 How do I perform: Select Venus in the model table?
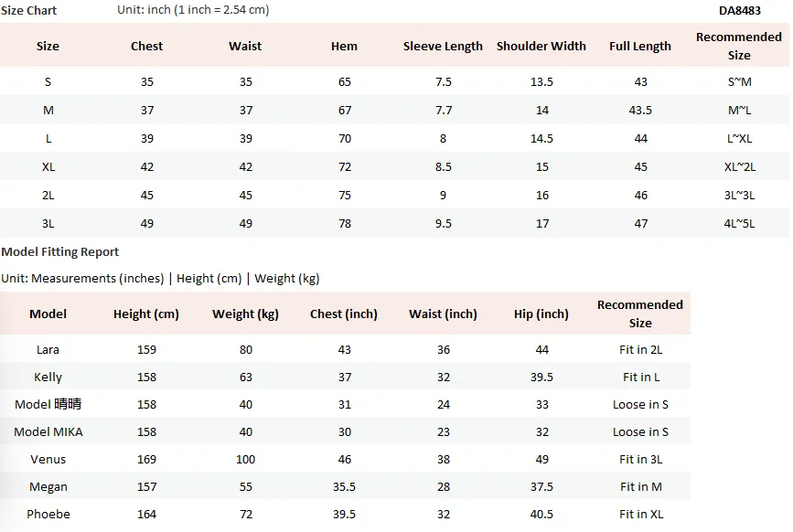[x=48, y=459]
